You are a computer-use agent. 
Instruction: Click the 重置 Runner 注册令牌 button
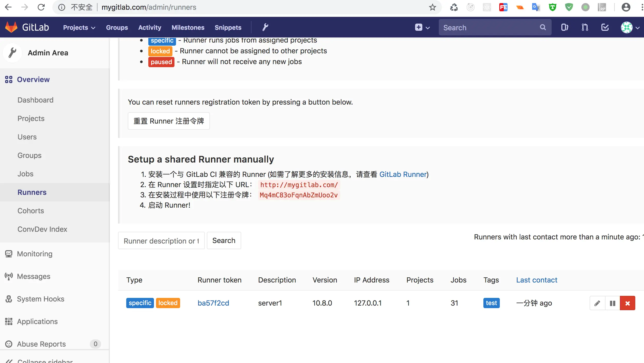169,121
